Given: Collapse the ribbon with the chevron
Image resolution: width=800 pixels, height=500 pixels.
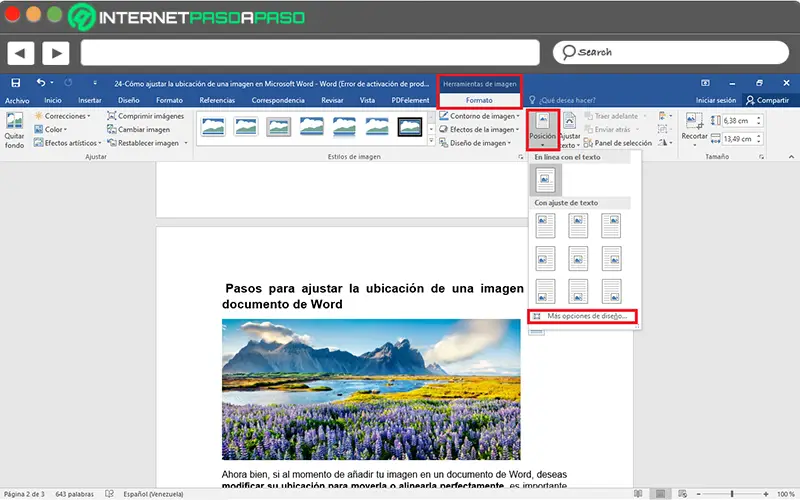Looking at the screenshot, I should click(x=791, y=157).
